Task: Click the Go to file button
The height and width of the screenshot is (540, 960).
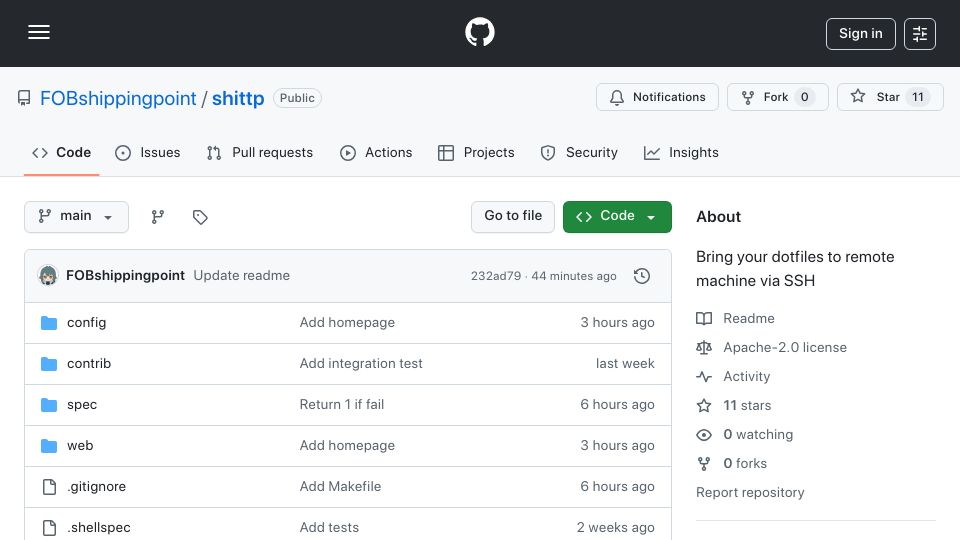Action: pyautogui.click(x=513, y=217)
